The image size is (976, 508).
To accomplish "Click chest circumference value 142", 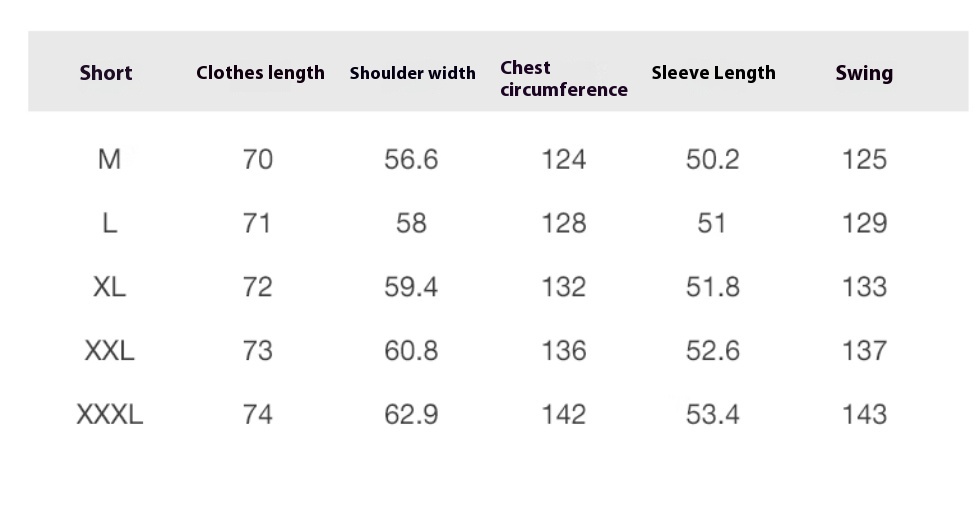I will 564,415.
